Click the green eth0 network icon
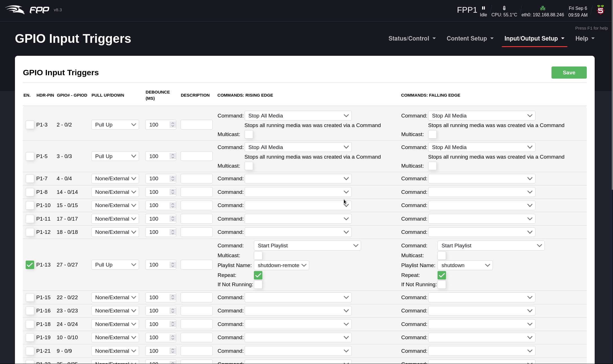The width and height of the screenshot is (613, 364). pyautogui.click(x=542, y=8)
